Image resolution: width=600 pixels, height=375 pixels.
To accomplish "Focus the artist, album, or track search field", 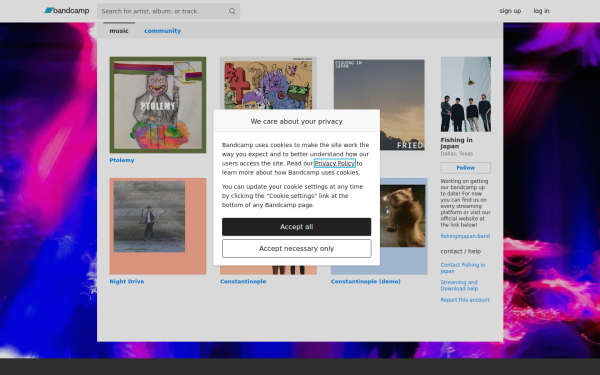I will 168,11.
